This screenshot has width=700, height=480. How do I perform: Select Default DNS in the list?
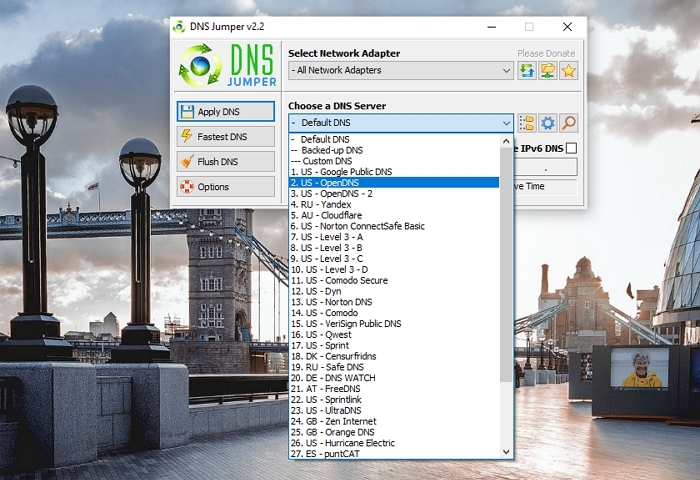394,139
